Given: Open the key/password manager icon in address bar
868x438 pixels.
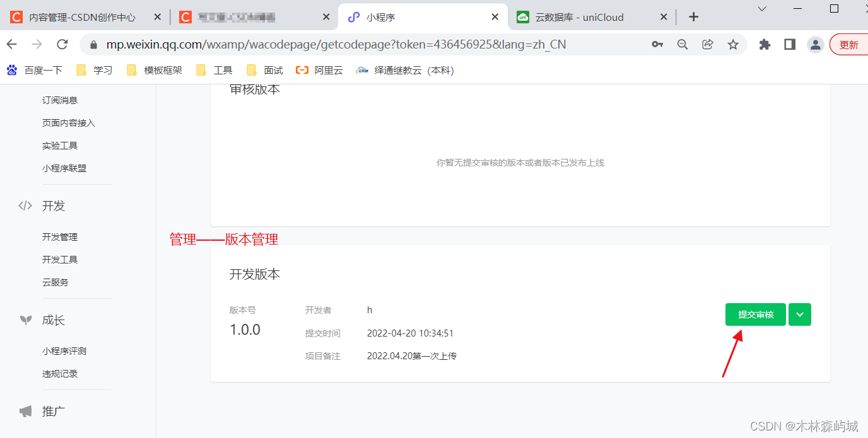Looking at the screenshot, I should pyautogui.click(x=657, y=45).
